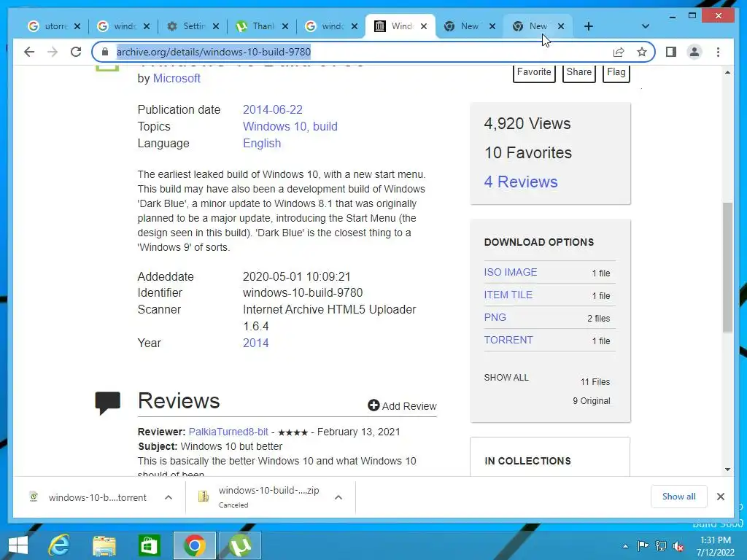Click SHOW ALL download files
Viewport: 747px width, 560px height.
(x=506, y=378)
